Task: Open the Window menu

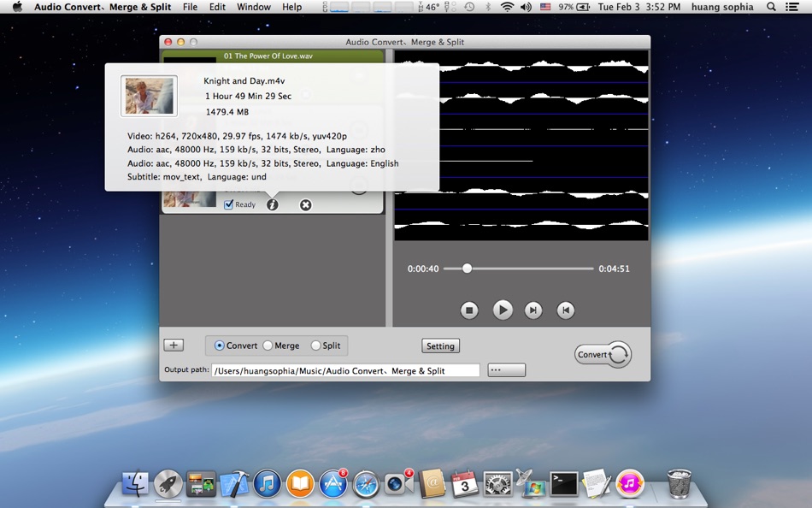Action: [x=254, y=7]
